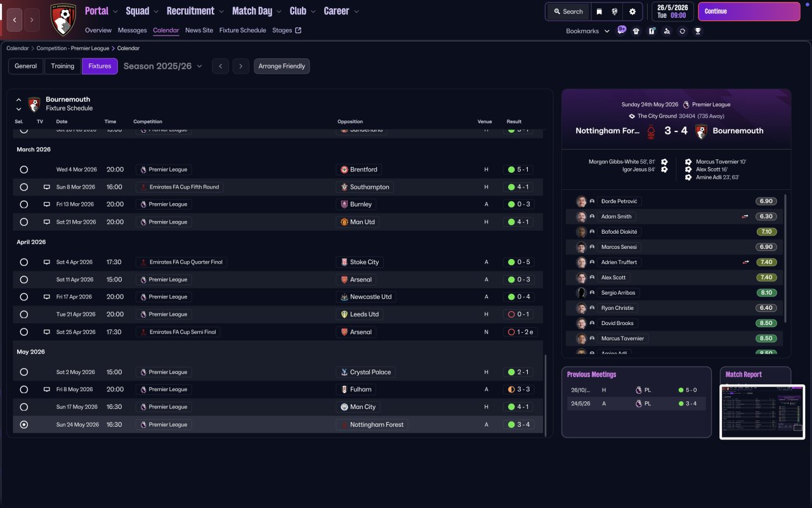Screen dimensions: 812x508
Task: Open the Match Report thumbnail
Action: coord(763,411)
